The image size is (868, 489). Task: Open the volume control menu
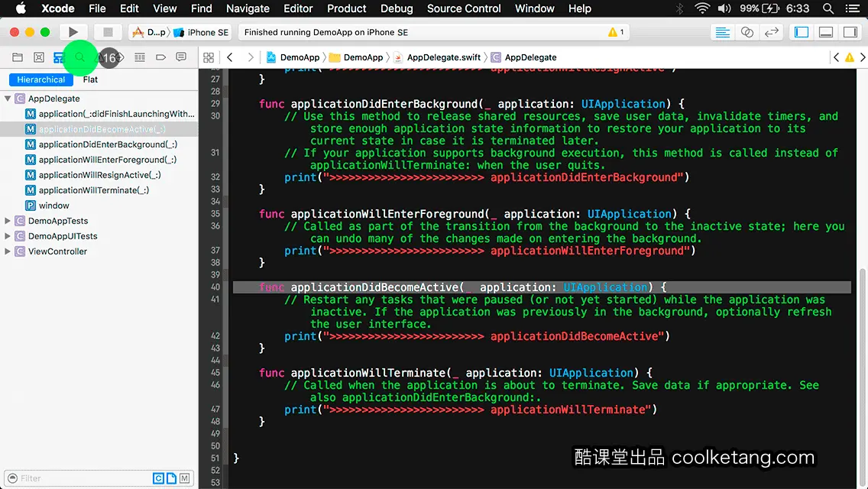point(724,8)
